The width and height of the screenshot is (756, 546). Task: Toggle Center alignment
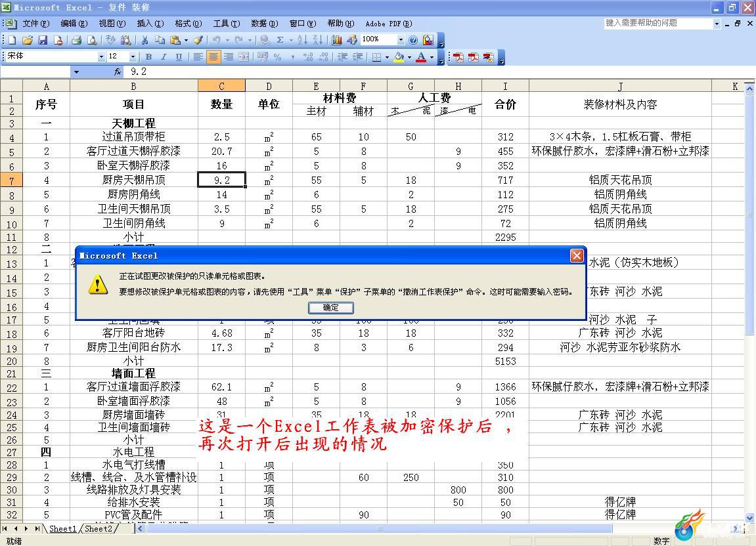tap(213, 57)
